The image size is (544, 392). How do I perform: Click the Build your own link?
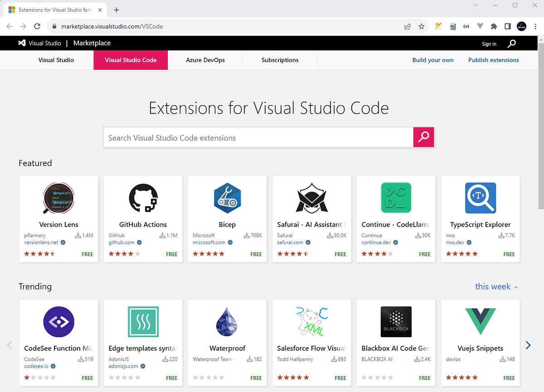point(433,60)
